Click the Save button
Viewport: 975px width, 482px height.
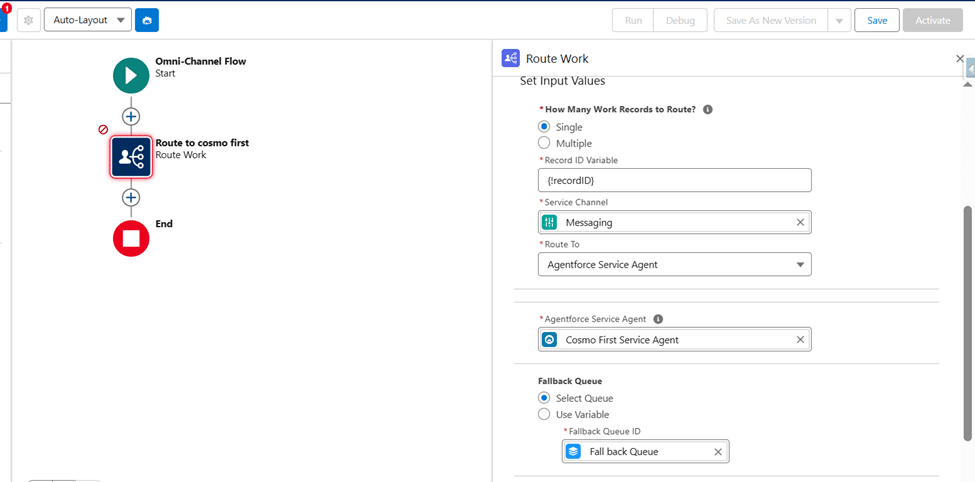click(877, 20)
